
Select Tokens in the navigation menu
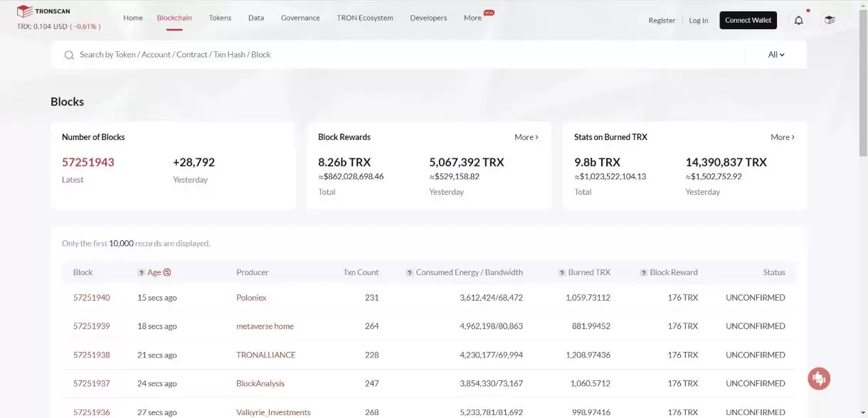(x=220, y=18)
